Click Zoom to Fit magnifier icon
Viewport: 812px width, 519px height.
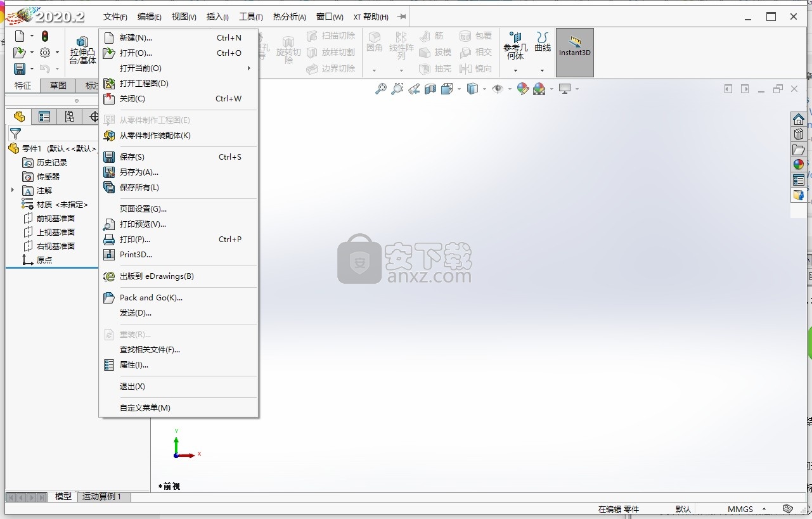click(x=381, y=89)
